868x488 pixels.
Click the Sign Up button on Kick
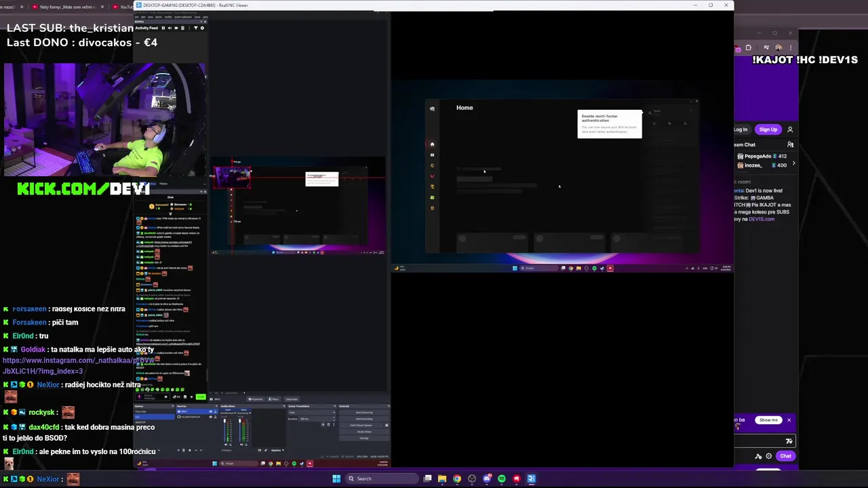[x=768, y=129]
